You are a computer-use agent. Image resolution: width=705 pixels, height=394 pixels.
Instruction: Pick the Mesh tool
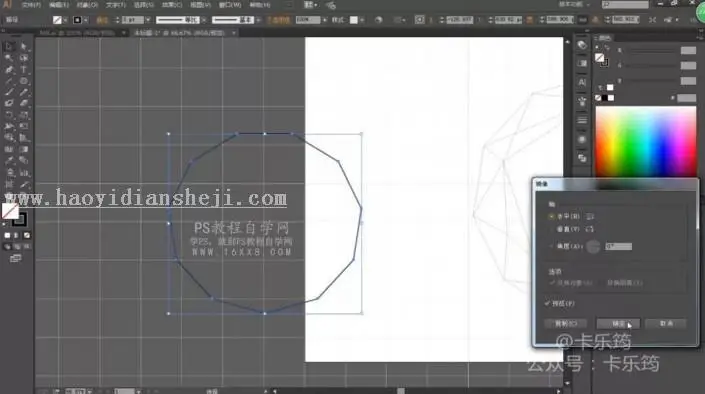point(9,149)
